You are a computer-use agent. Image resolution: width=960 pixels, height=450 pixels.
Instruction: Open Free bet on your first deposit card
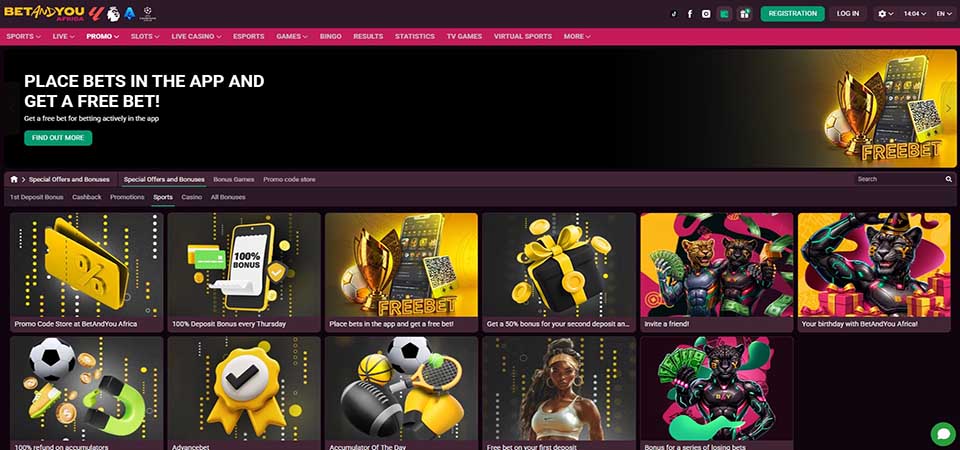[x=559, y=393]
